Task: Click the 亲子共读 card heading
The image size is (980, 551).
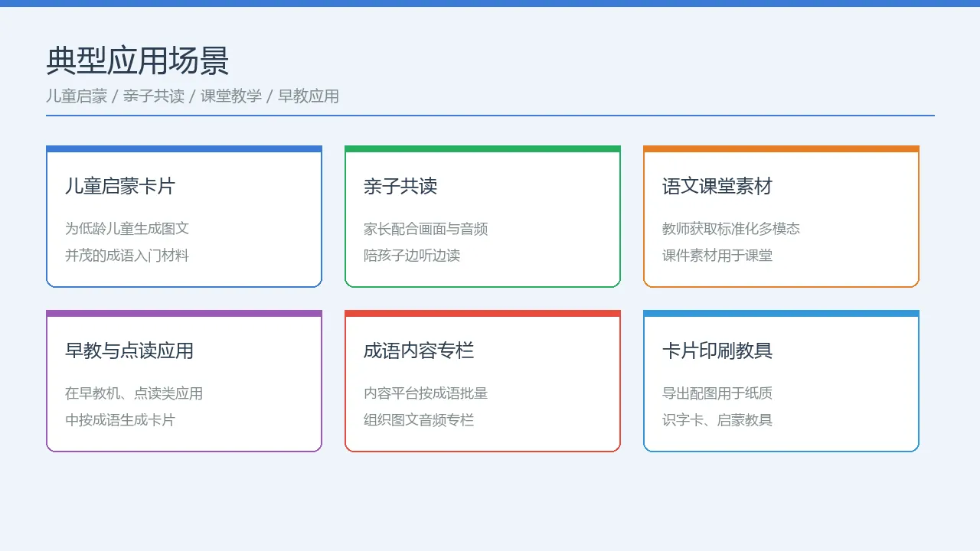Action: (x=400, y=186)
